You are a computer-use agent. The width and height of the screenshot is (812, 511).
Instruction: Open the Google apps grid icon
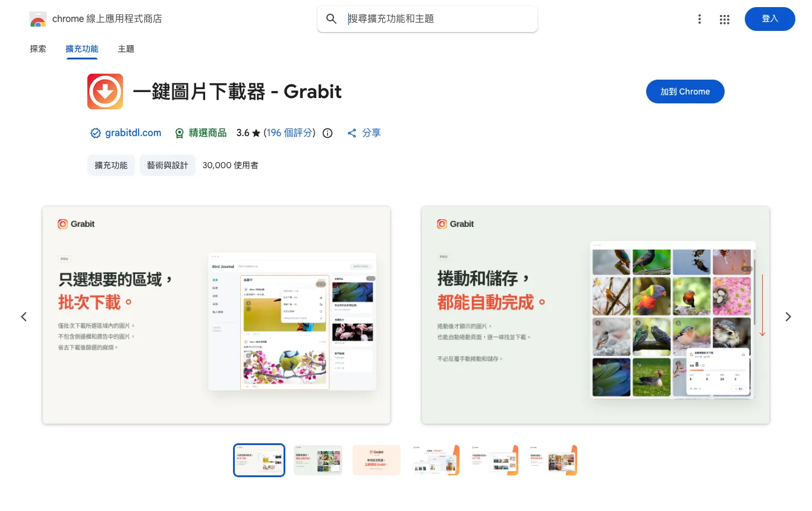724,19
